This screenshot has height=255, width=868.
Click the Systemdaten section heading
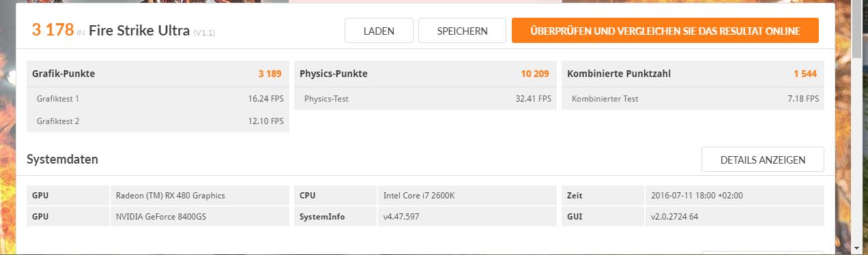pyautogui.click(x=62, y=160)
